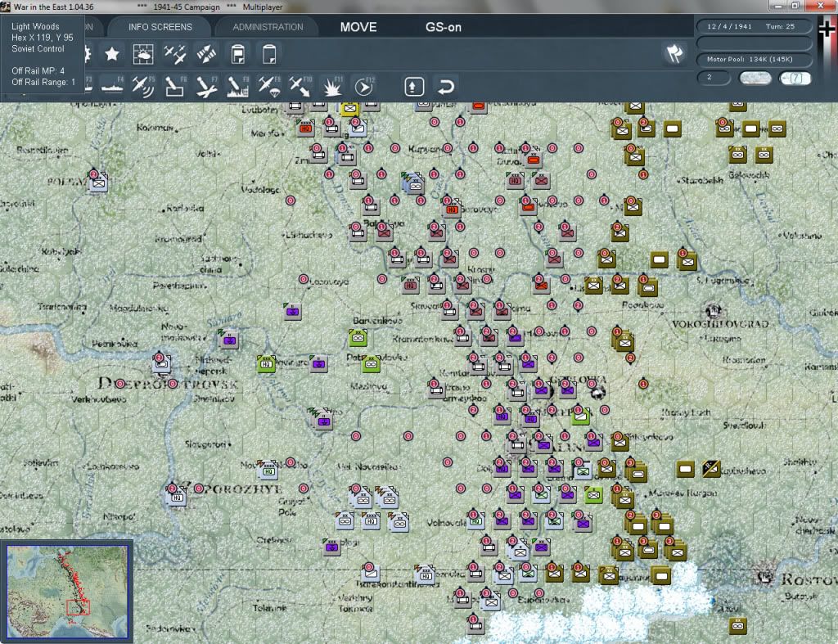This screenshot has height=644, width=838.
Task: Toggle the GS-on ground support setting
Action: point(443,27)
